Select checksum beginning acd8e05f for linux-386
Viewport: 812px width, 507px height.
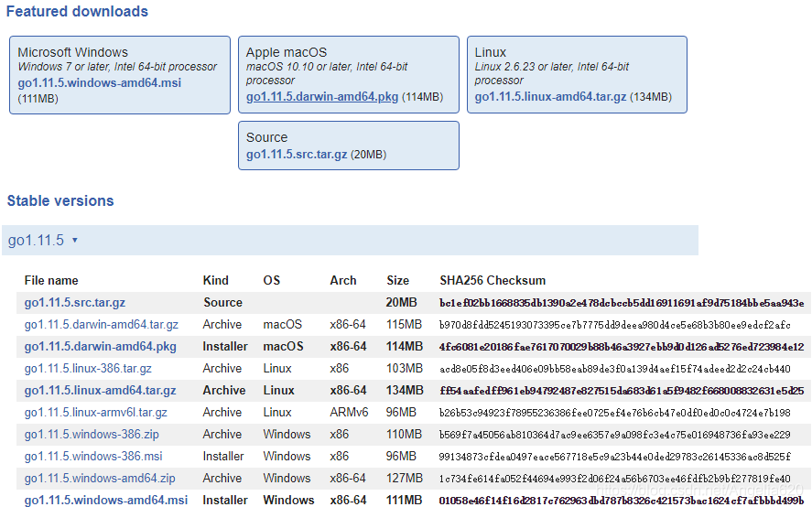point(614,369)
